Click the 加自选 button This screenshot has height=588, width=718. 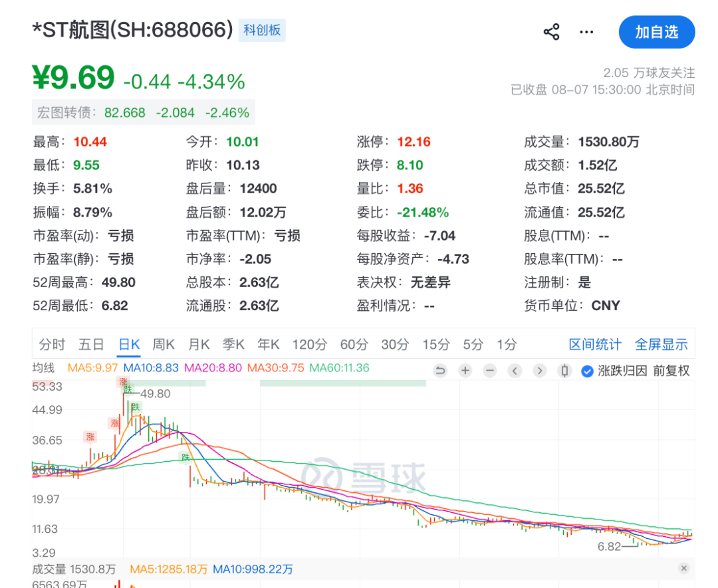[657, 32]
